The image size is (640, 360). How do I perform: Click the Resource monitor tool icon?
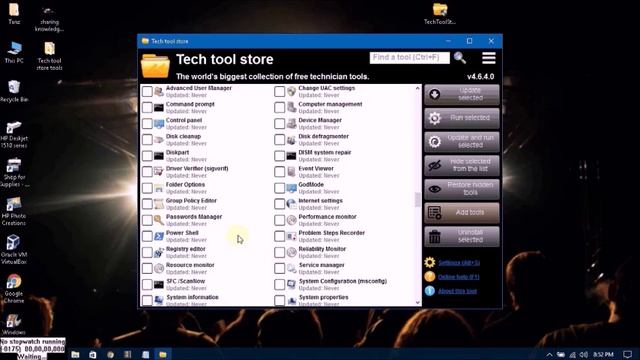tap(159, 269)
